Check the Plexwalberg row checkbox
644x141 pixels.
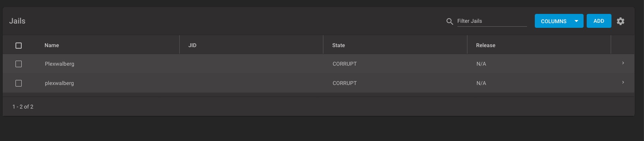[x=19, y=64]
